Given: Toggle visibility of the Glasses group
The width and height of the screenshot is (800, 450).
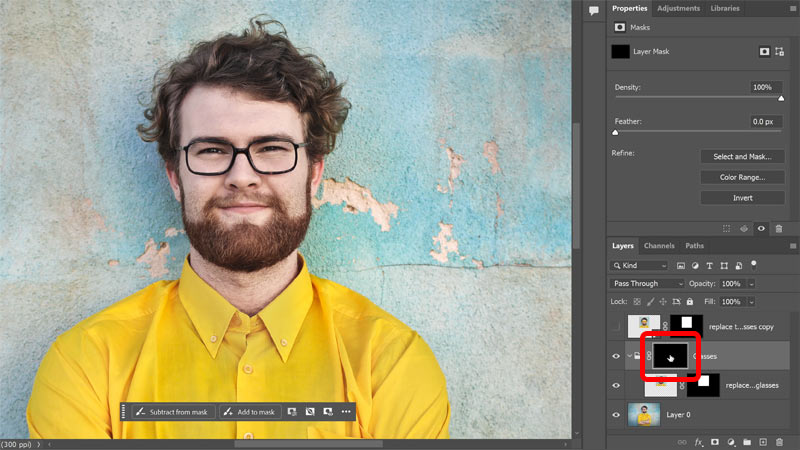Looking at the screenshot, I should (x=615, y=355).
